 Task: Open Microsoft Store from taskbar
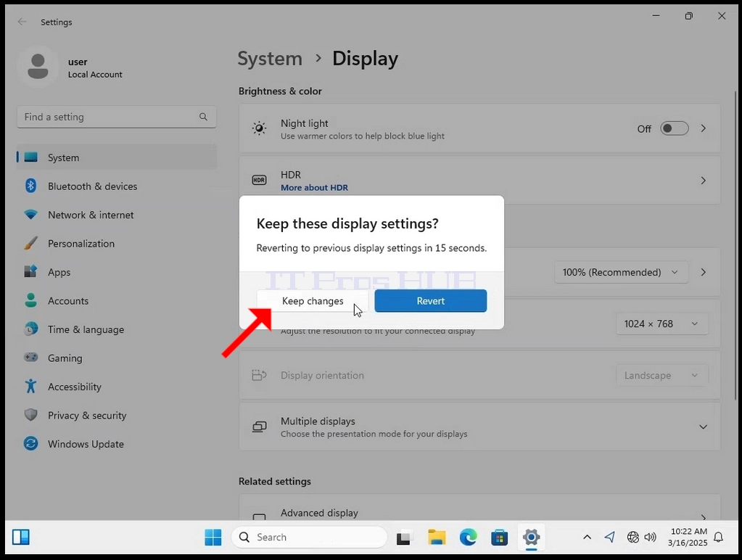499,538
